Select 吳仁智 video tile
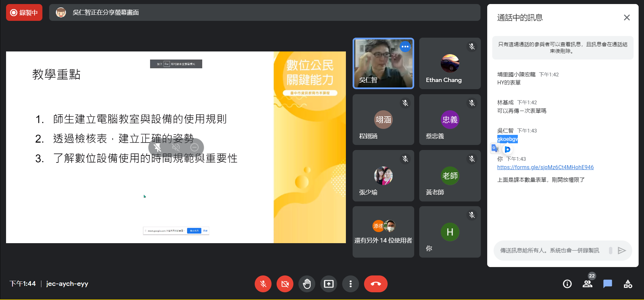This screenshot has height=300, width=644. pyautogui.click(x=383, y=63)
